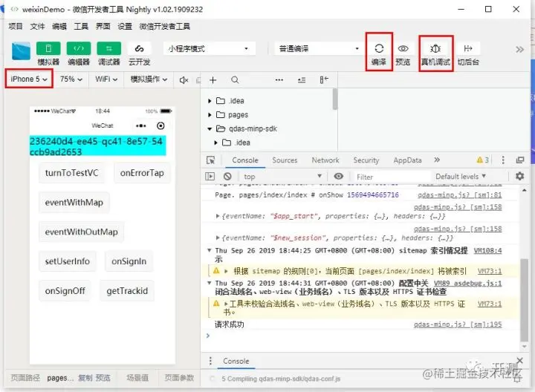
Task: Toggle the simulator (模拟器) panel button
Action: pos(48,48)
